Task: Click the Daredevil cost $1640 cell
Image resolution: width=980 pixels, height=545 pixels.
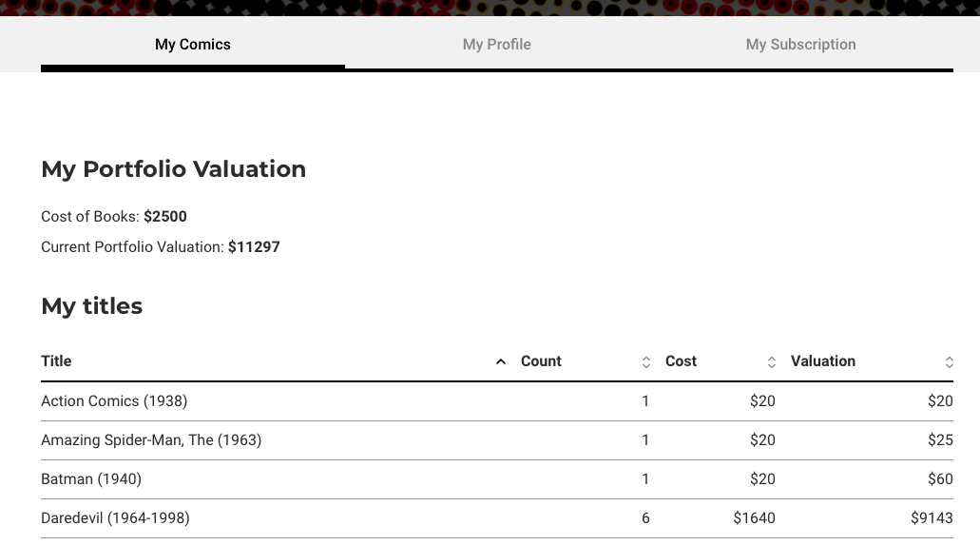Action: pos(754,518)
